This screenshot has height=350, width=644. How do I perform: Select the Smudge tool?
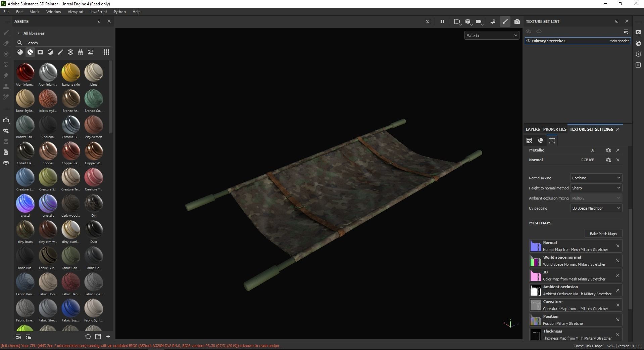pos(6,76)
